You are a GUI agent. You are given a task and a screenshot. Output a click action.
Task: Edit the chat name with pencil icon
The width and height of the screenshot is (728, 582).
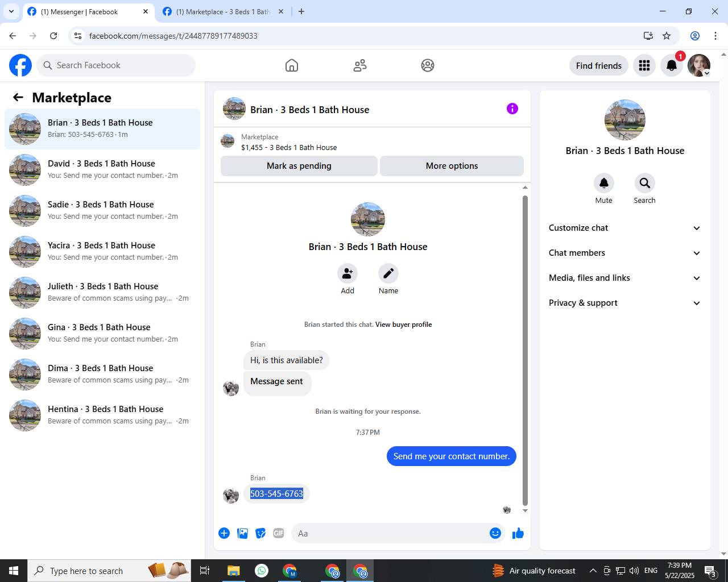(x=388, y=273)
